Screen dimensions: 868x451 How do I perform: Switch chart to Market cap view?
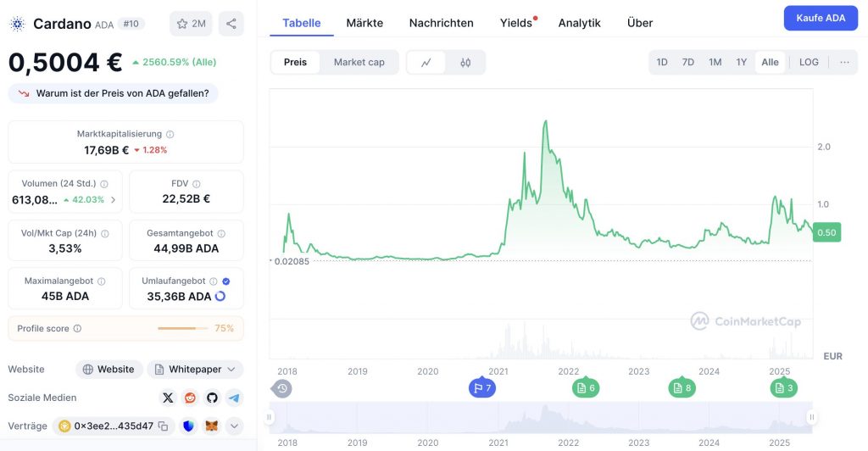point(359,63)
